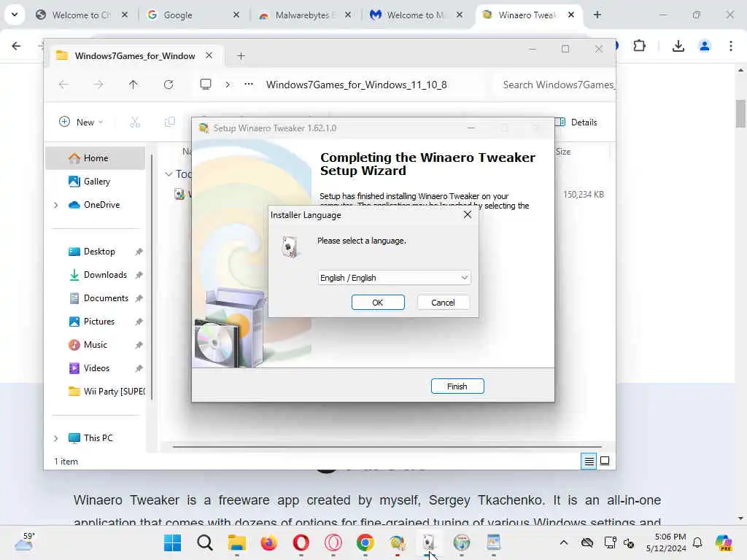747x560 pixels.
Task: Toggle the Details pane button
Action: [576, 122]
